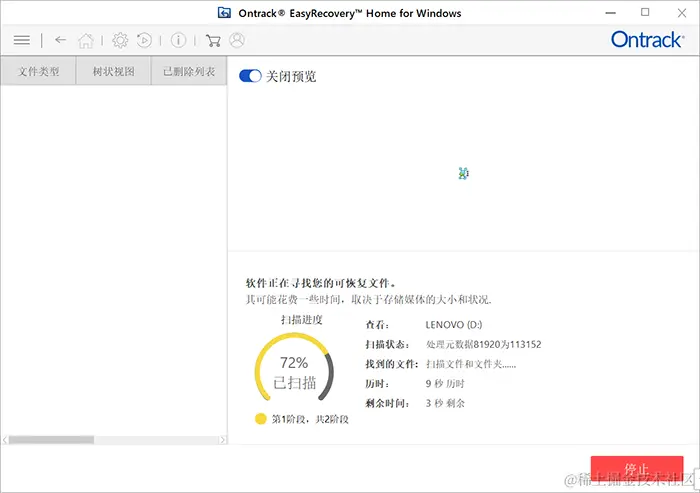Click the app icon in the title bar
The height and width of the screenshot is (493, 700).
[x=224, y=13]
